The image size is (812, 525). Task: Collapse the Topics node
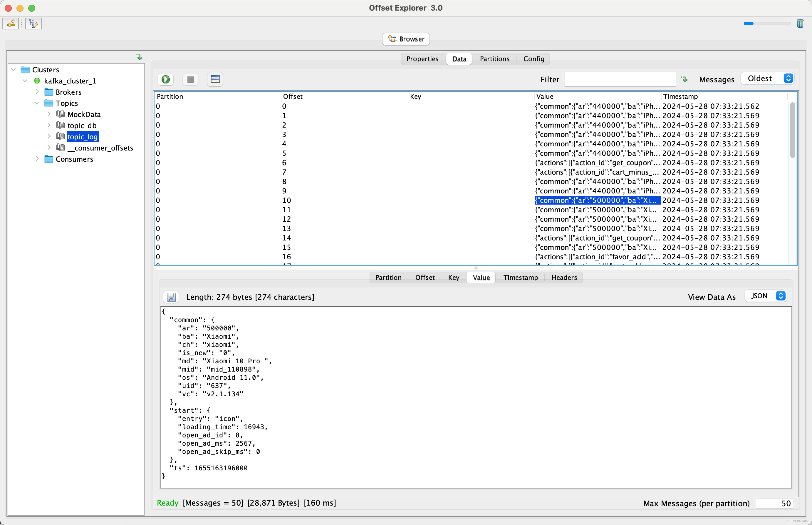coord(37,103)
